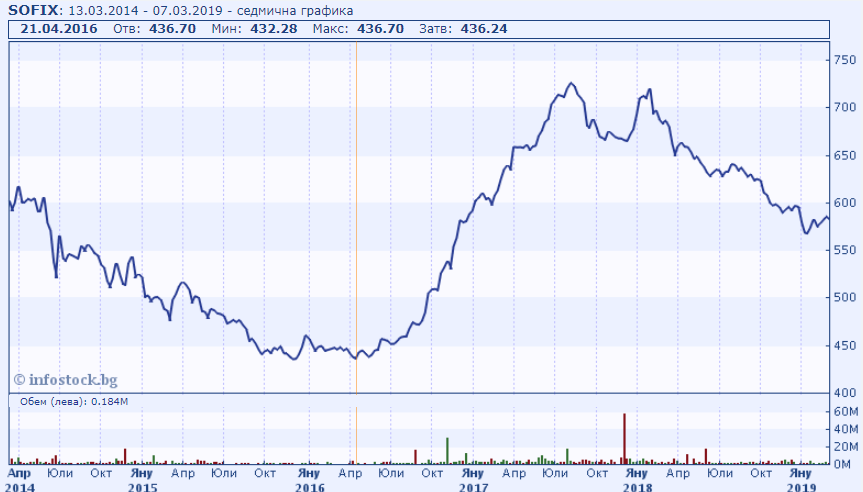Click the date range 13.03.2014 - 07.03.2019
Viewport: 863px width, 492px height.
[x=145, y=11]
